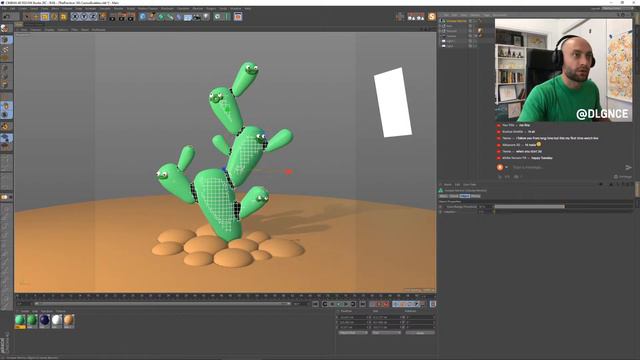Switch to Basic tab in Attribute Manager
This screenshot has width=640, height=360.
(x=443, y=196)
